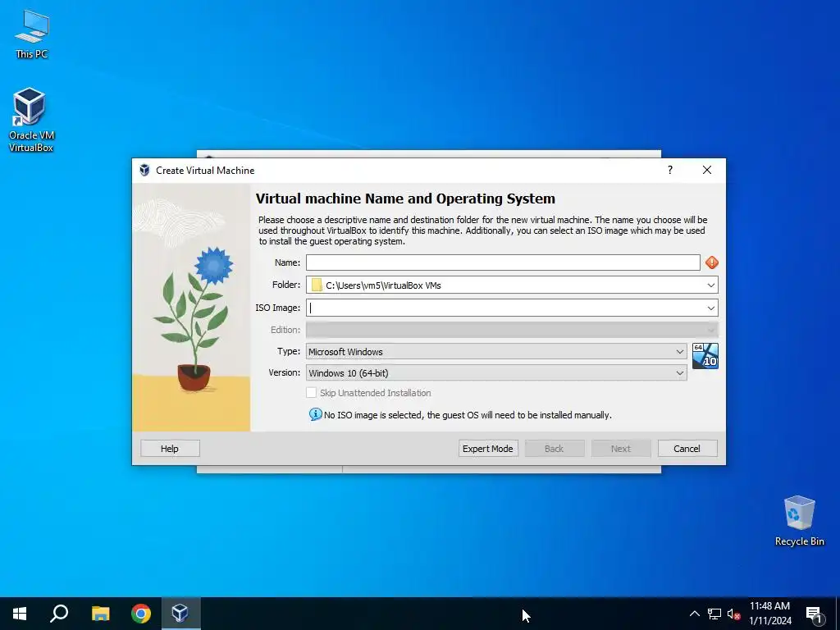Launch Google Chrome from taskbar

(141, 614)
